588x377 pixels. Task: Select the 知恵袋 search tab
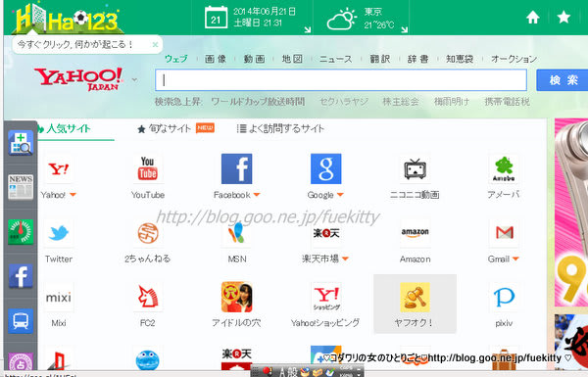pos(460,59)
